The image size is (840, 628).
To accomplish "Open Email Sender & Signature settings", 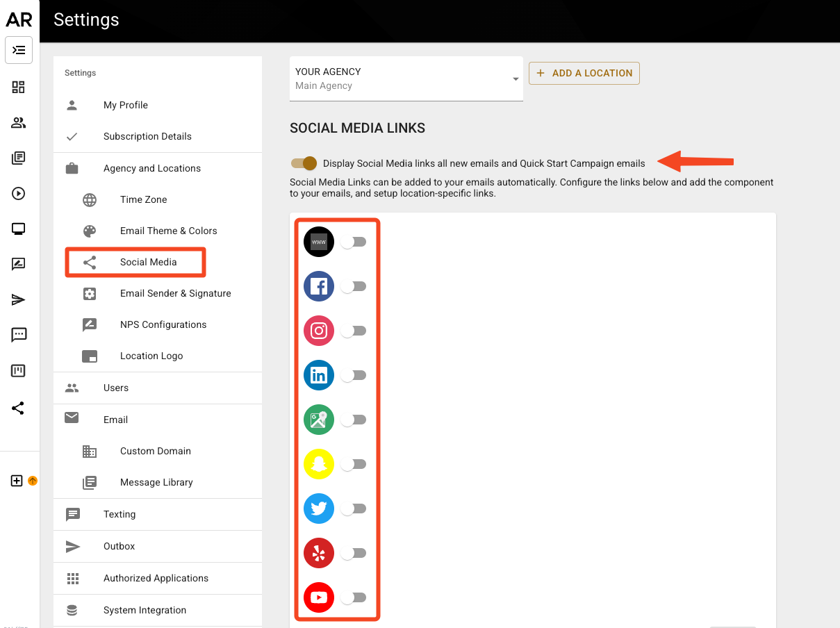I will point(158,293).
